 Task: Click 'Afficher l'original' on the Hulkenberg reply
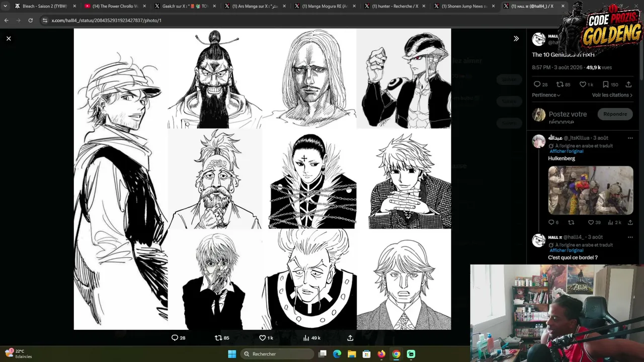point(567,151)
